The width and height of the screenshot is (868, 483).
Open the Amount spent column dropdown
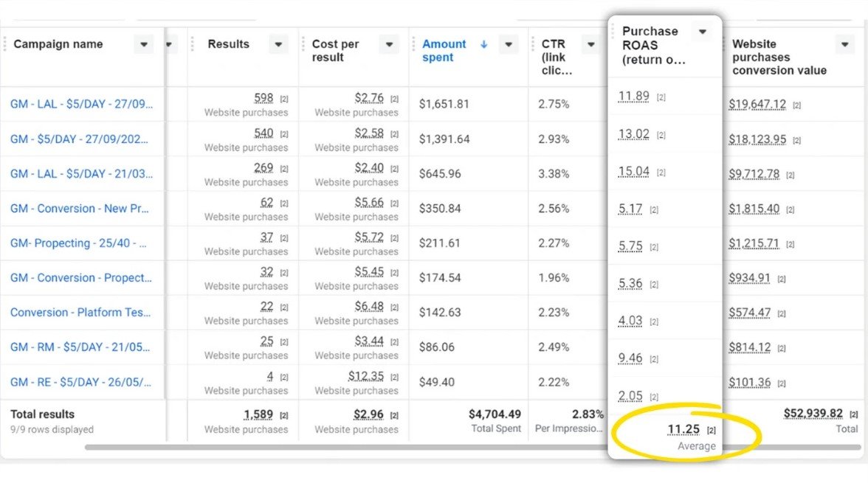[x=508, y=44]
